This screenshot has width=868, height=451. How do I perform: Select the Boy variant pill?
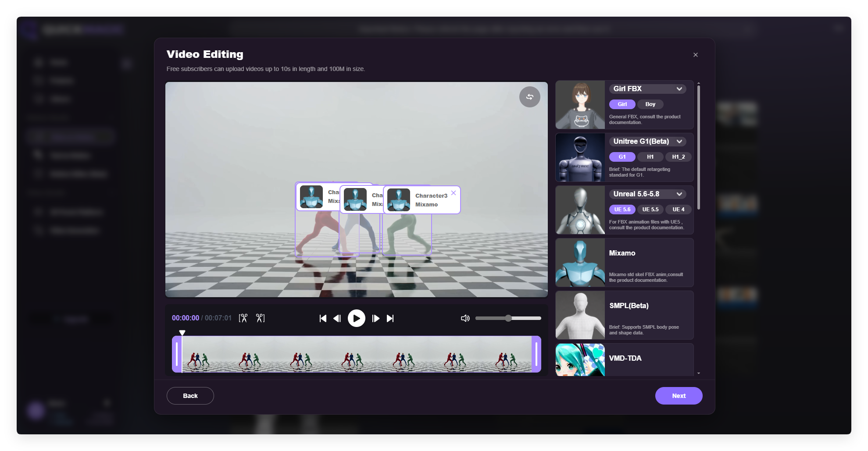tap(650, 104)
